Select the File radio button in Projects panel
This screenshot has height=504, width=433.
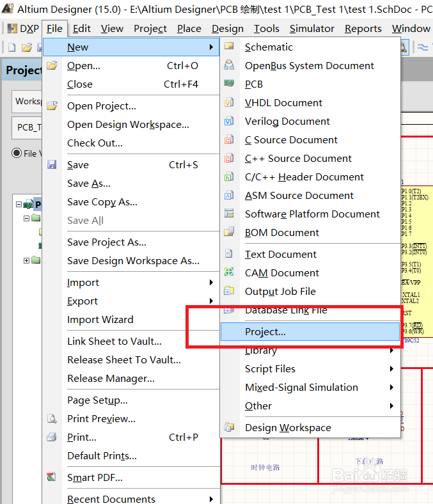pyautogui.click(x=17, y=153)
